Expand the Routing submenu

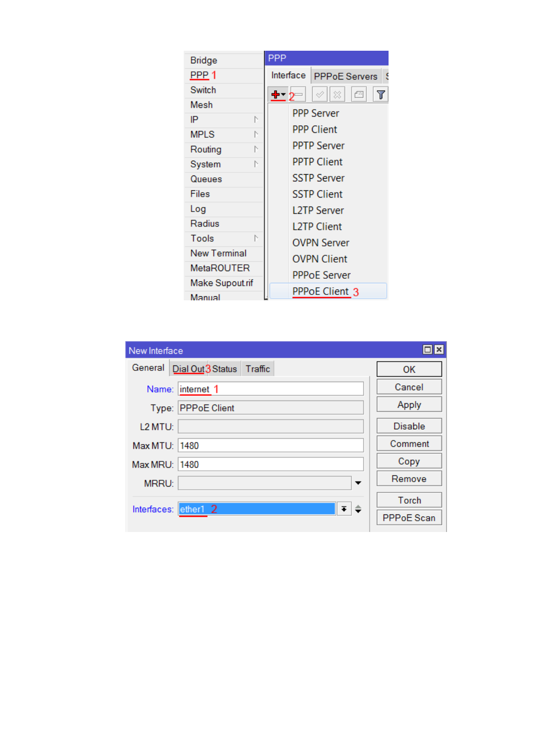pos(256,149)
